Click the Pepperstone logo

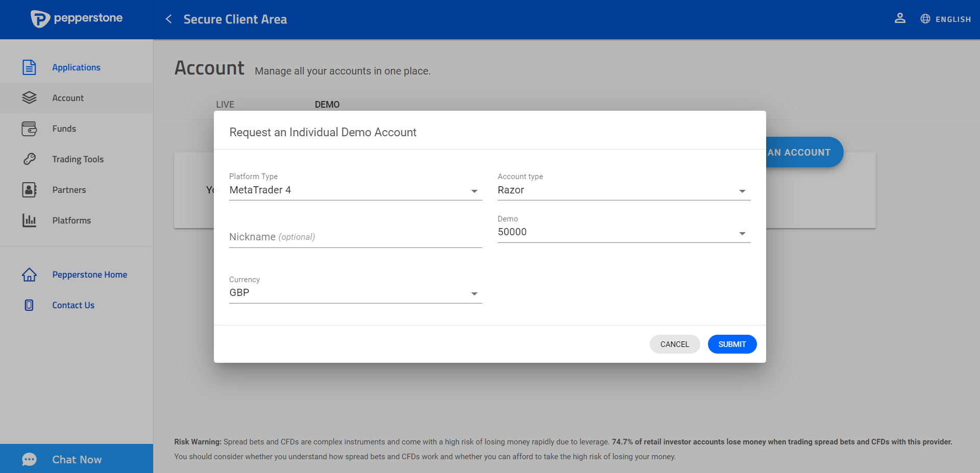click(x=77, y=19)
